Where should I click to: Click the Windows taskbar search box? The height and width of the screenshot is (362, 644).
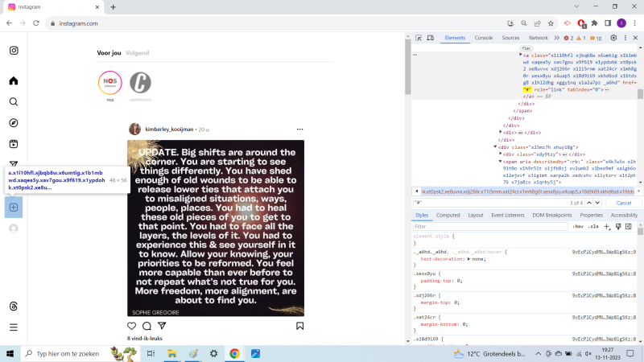[79, 353]
